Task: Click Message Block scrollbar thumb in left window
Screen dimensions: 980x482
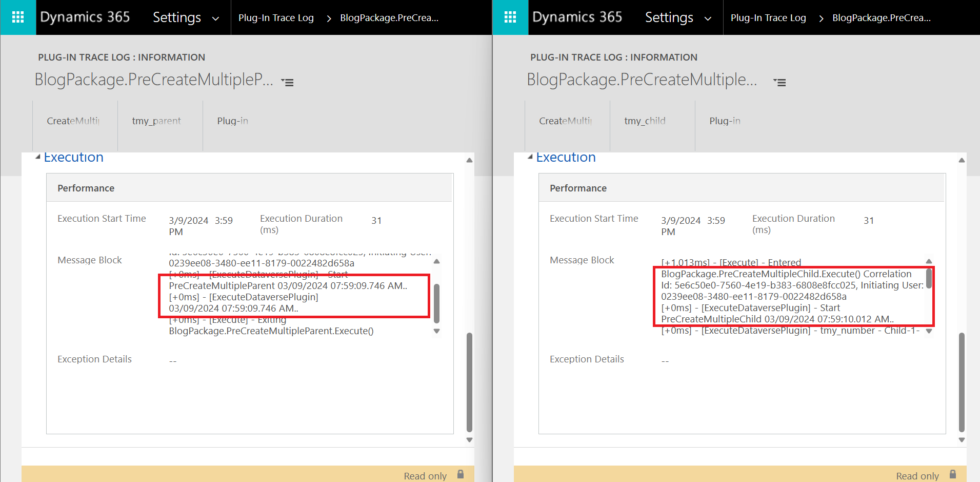Action: tap(437, 303)
